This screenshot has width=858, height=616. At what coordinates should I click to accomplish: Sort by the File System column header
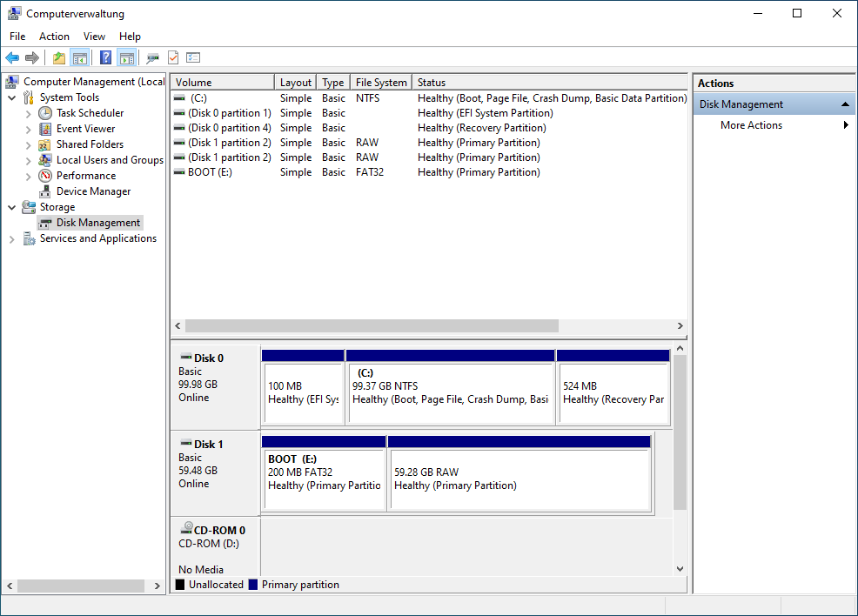coord(380,83)
